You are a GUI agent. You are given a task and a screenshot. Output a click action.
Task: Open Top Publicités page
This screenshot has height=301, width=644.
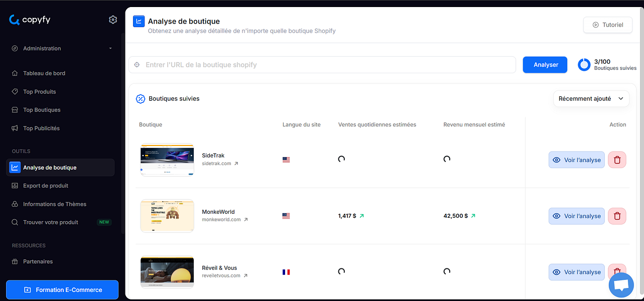[x=41, y=128]
